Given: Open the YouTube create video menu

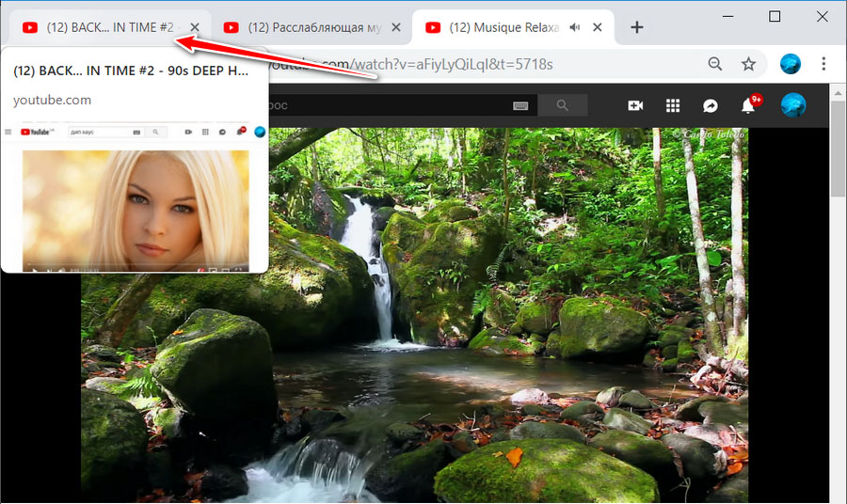Looking at the screenshot, I should click(x=635, y=106).
